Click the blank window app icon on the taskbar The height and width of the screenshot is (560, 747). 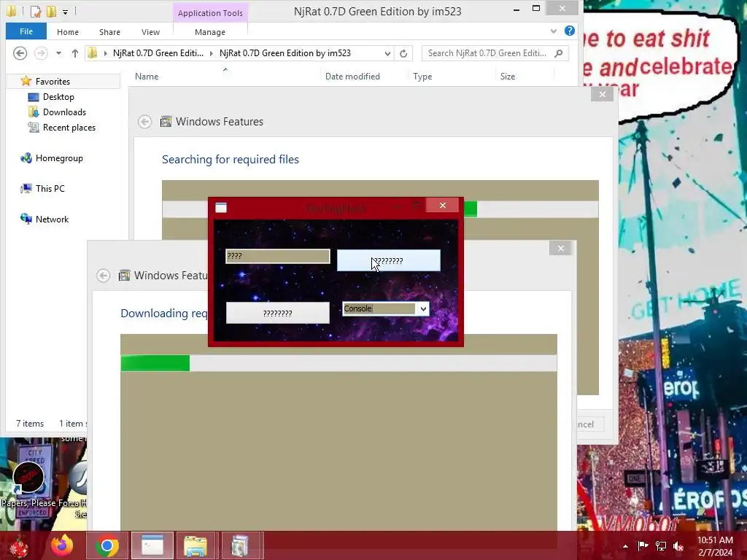click(x=152, y=545)
